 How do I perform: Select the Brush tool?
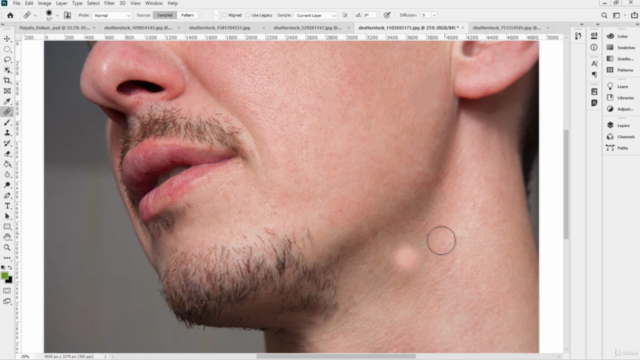click(7, 122)
